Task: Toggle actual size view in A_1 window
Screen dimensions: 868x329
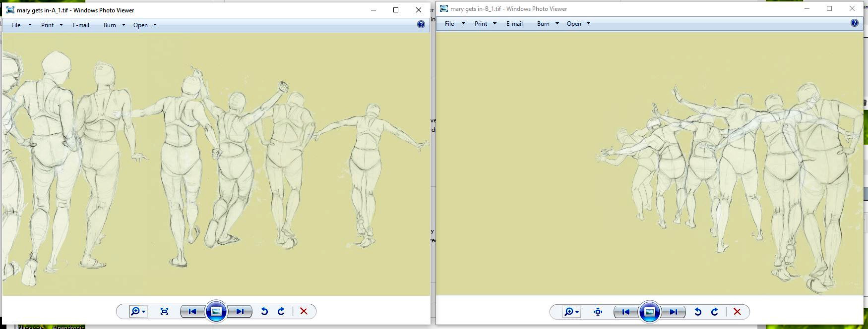Action: tap(164, 311)
